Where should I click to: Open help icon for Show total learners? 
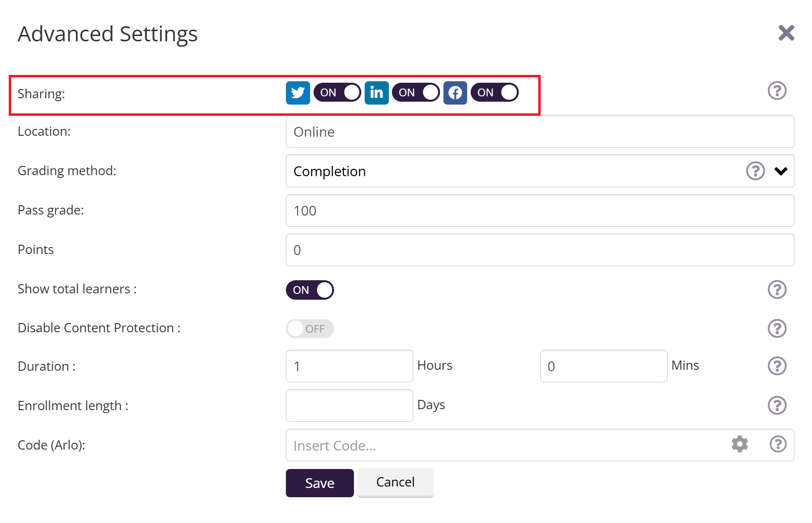click(x=777, y=289)
